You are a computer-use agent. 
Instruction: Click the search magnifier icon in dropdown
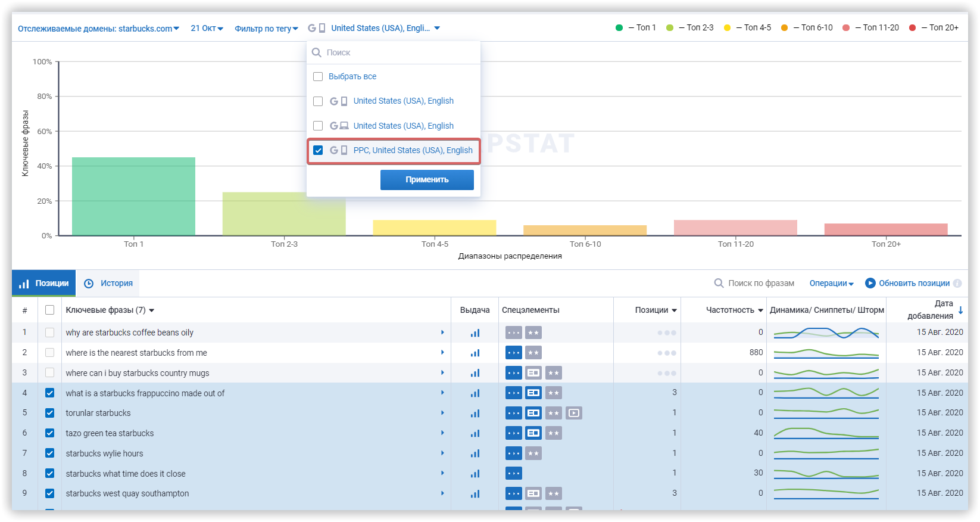(317, 52)
